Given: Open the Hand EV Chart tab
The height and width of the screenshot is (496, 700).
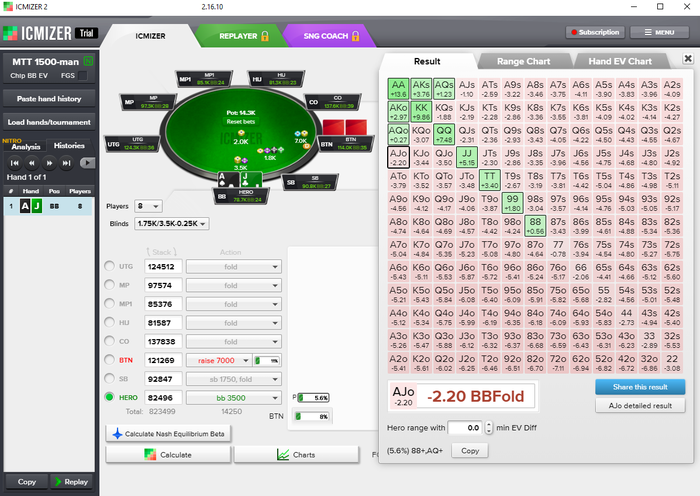Looking at the screenshot, I should click(620, 61).
